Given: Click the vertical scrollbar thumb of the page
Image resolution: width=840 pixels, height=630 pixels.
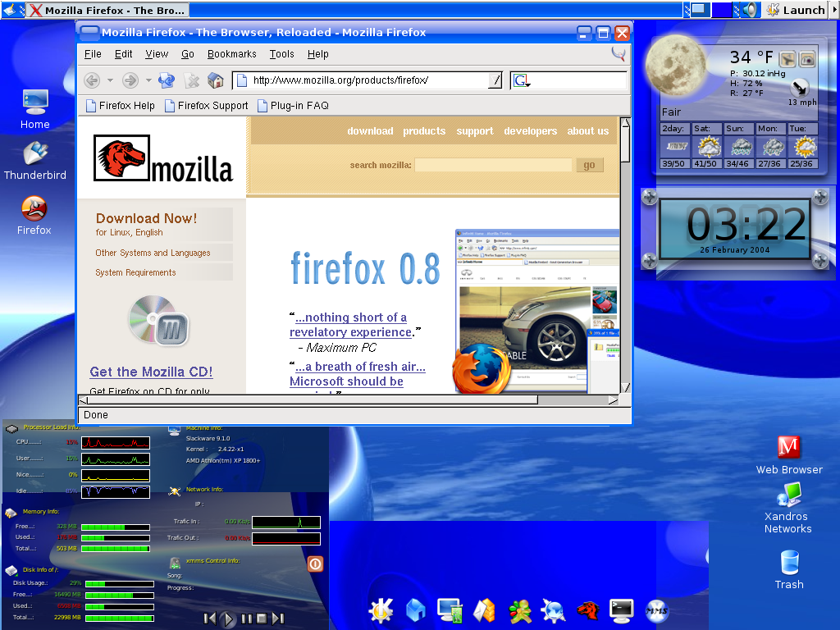Looking at the screenshot, I should tap(625, 144).
